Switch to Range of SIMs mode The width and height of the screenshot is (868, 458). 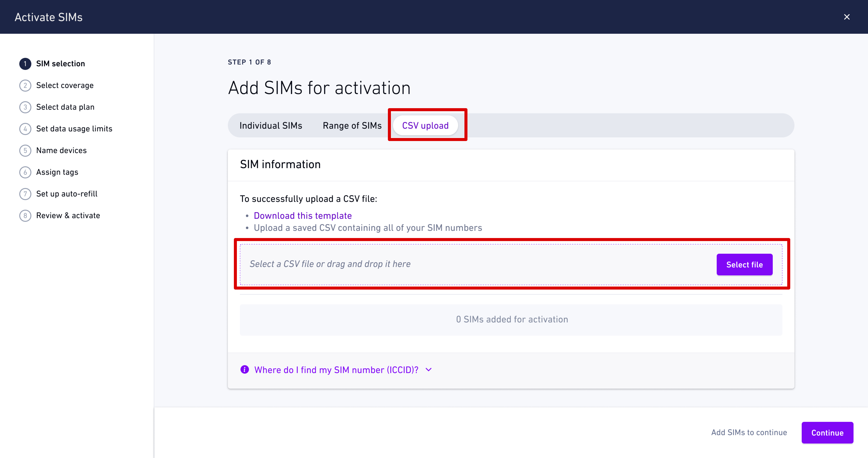coord(352,125)
